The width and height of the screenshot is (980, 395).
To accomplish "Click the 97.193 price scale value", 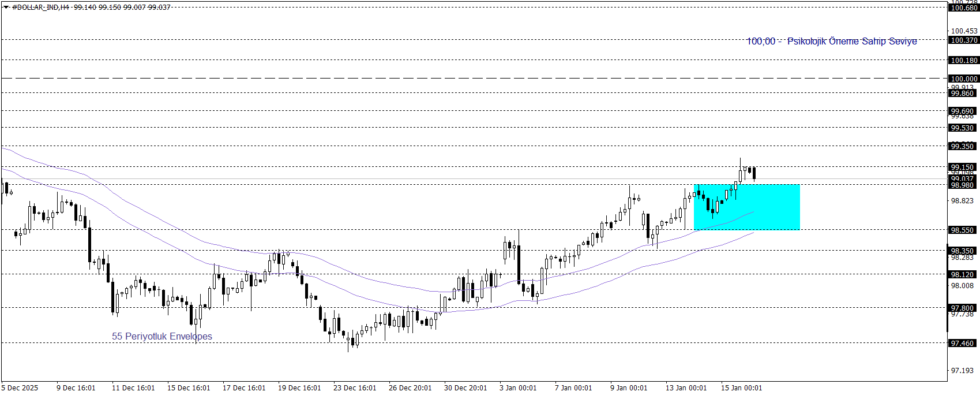I will click(962, 370).
